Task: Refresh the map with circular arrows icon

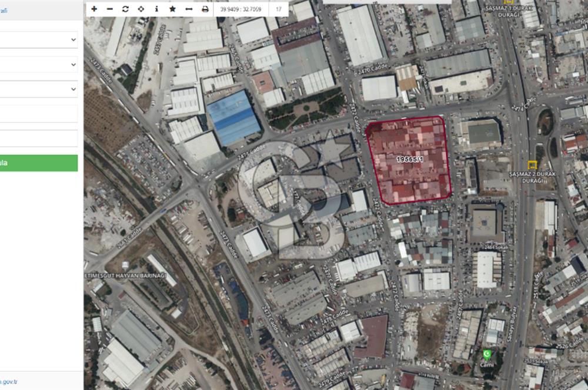Action: (x=125, y=9)
